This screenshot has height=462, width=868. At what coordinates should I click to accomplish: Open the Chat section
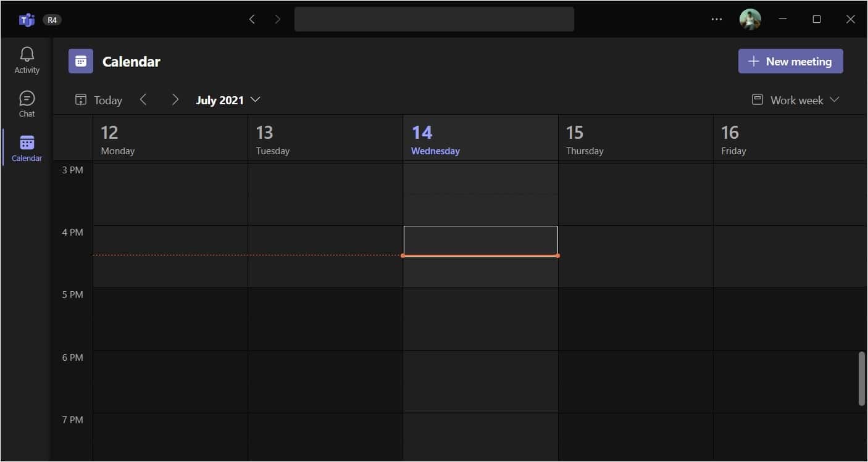point(27,104)
